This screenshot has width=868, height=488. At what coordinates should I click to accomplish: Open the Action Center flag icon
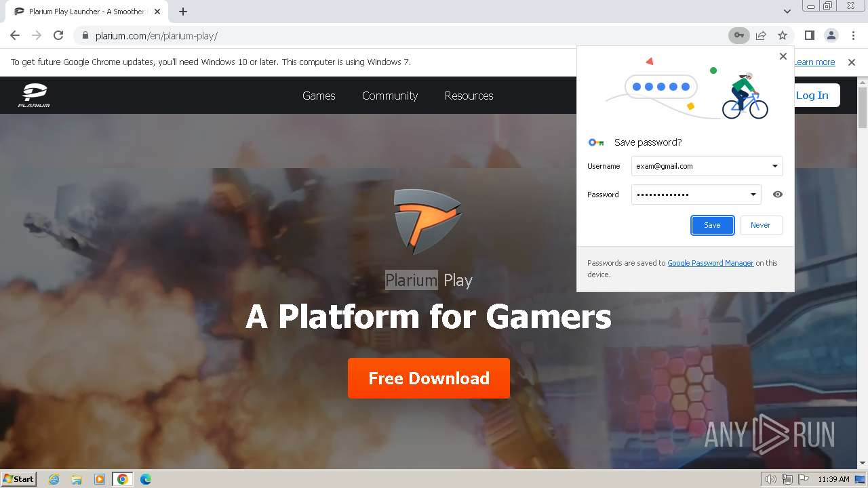(x=804, y=479)
